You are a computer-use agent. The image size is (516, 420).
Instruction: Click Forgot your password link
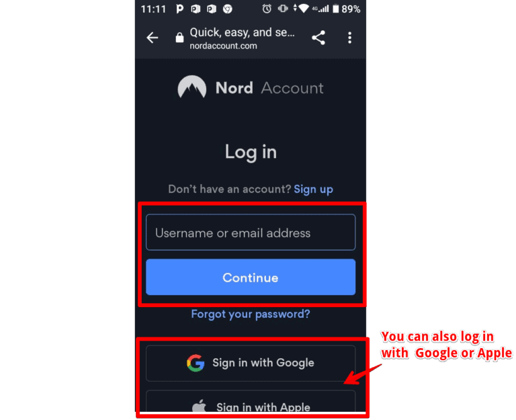tap(251, 314)
